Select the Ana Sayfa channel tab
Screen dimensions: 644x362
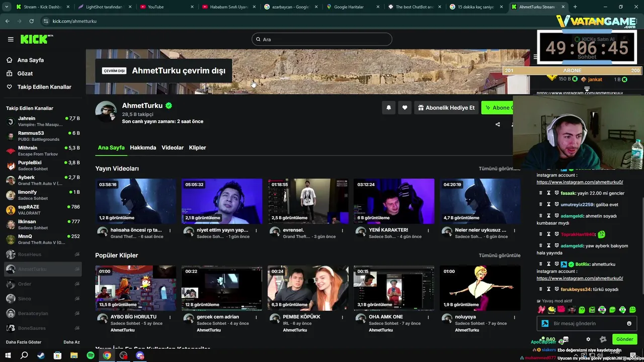[111, 147]
